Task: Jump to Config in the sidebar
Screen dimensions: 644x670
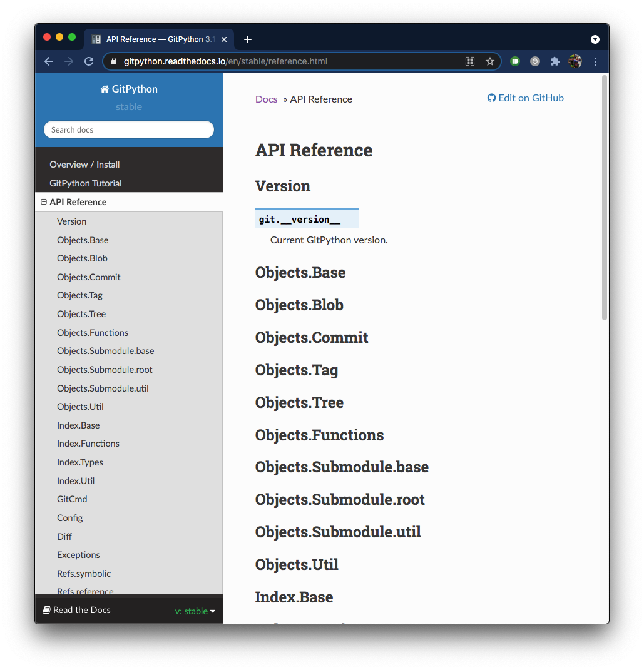Action: (69, 517)
